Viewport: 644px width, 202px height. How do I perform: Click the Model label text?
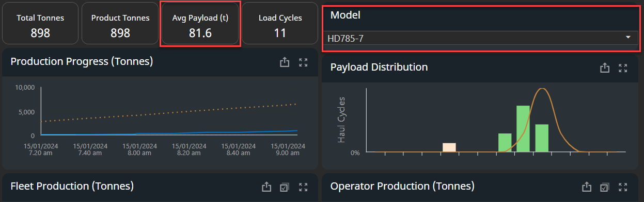[x=345, y=15]
